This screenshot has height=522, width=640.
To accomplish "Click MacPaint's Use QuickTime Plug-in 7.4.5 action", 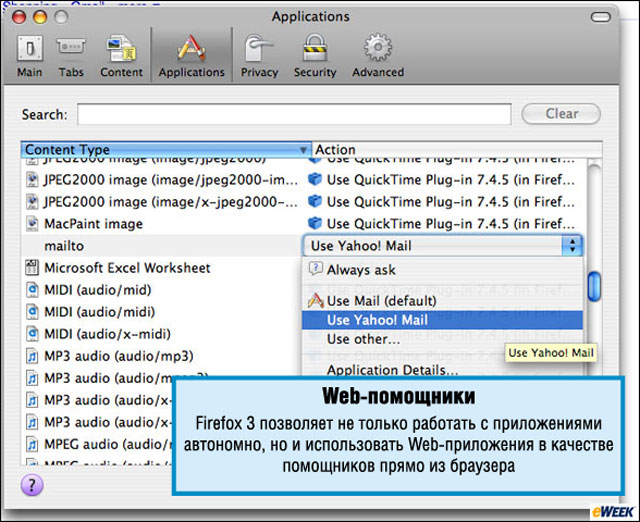I will click(x=451, y=224).
